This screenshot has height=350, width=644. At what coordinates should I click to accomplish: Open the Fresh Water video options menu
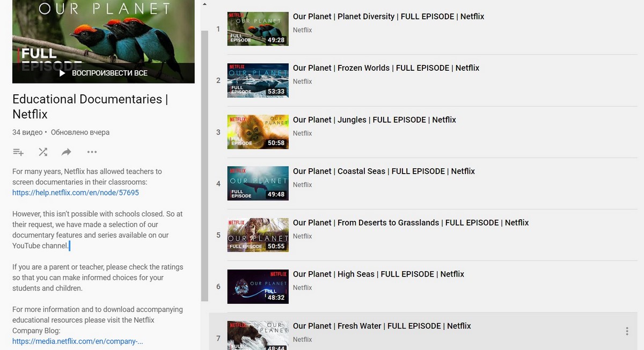(627, 331)
